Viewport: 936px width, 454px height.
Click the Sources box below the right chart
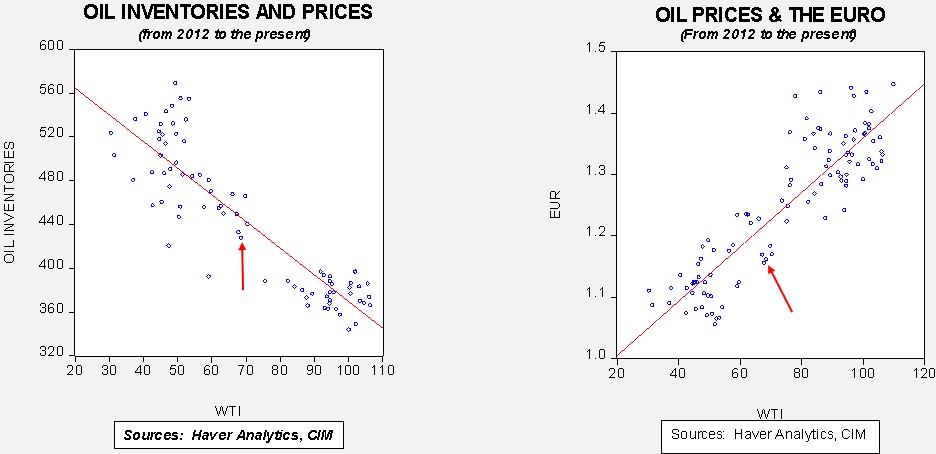[768, 434]
